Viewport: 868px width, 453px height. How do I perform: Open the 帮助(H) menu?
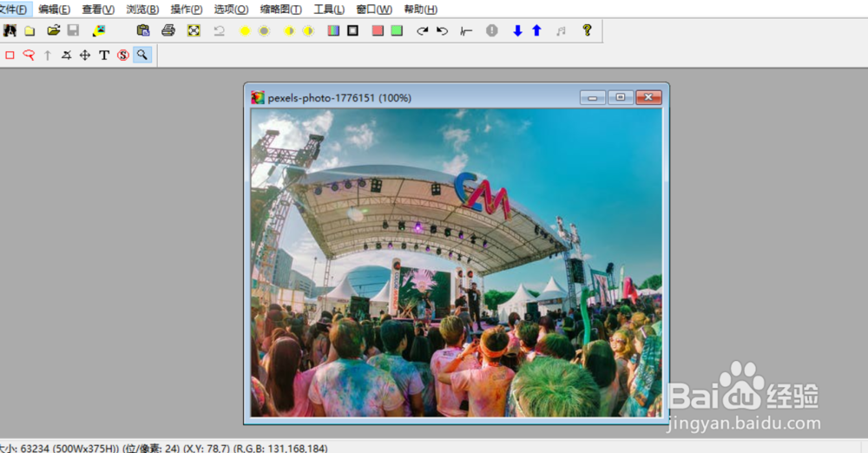[x=421, y=10]
